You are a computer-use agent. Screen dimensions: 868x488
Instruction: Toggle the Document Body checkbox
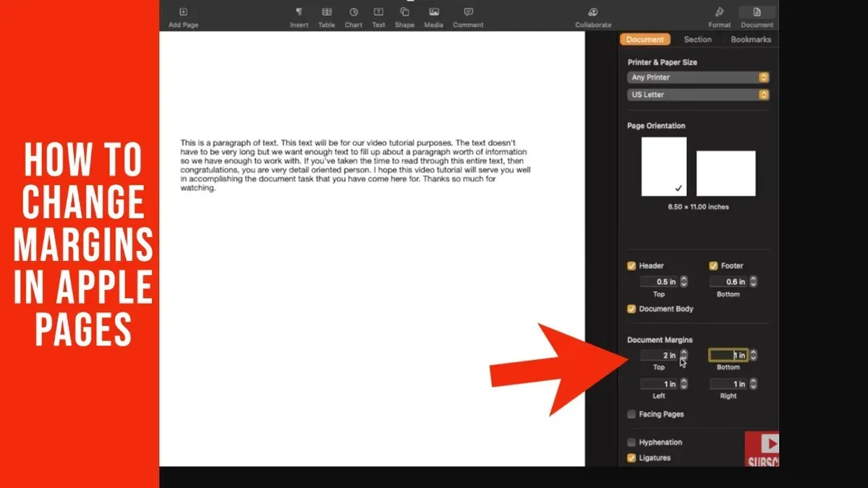631,309
